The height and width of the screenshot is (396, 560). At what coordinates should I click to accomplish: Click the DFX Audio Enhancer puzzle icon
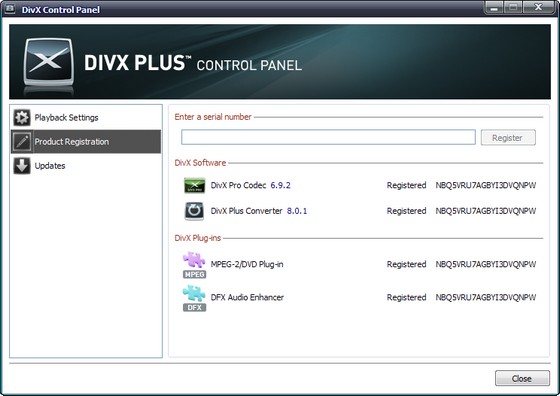point(194,298)
